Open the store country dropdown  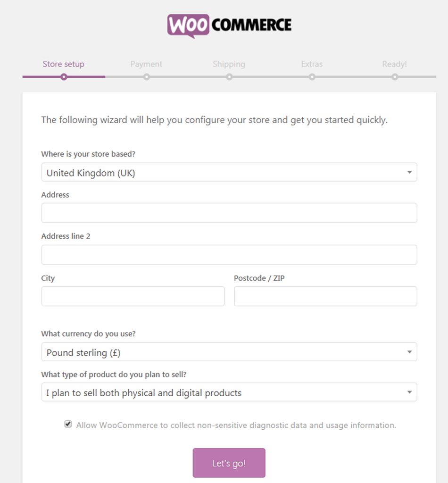pos(229,173)
